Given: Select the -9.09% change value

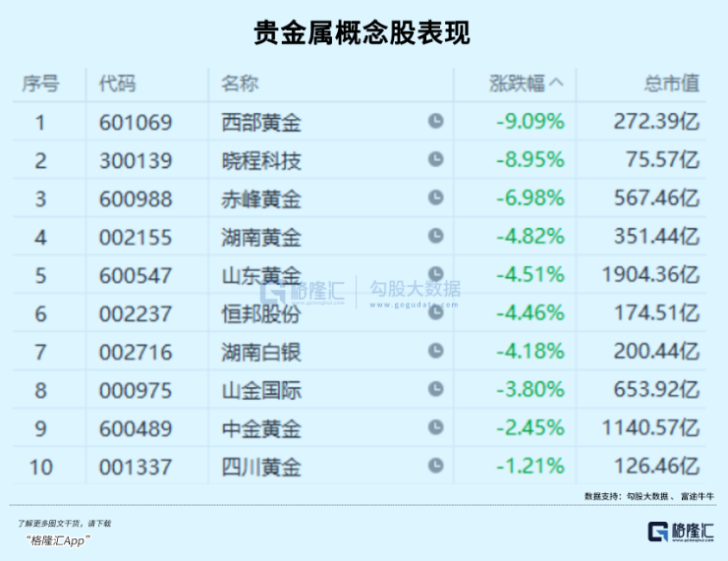Looking at the screenshot, I should [530, 123].
